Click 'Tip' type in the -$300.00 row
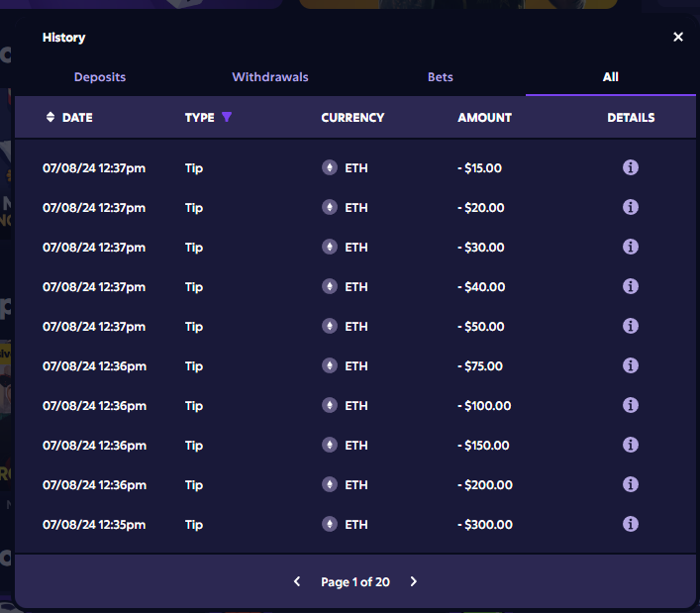 click(x=194, y=525)
